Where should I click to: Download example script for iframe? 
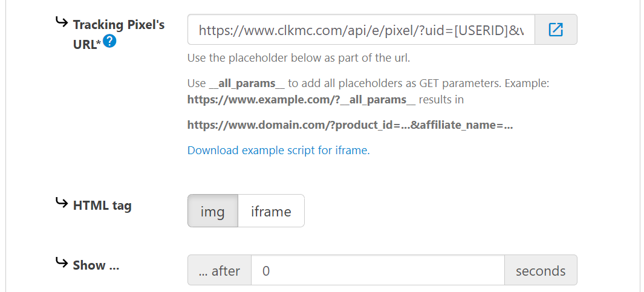[x=278, y=151]
